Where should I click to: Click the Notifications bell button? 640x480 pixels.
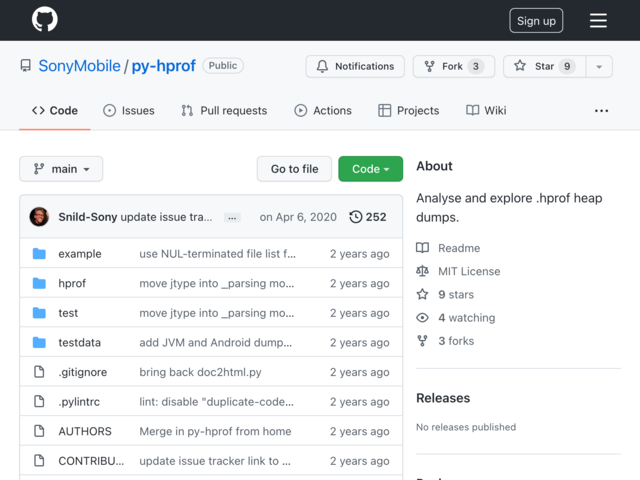(355, 66)
